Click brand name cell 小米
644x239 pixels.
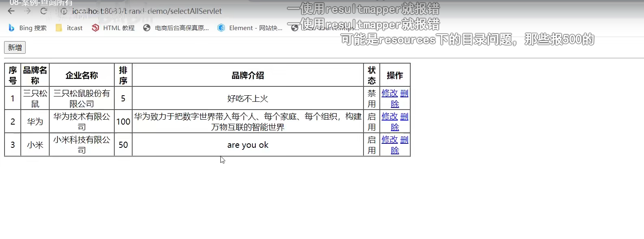pos(35,145)
